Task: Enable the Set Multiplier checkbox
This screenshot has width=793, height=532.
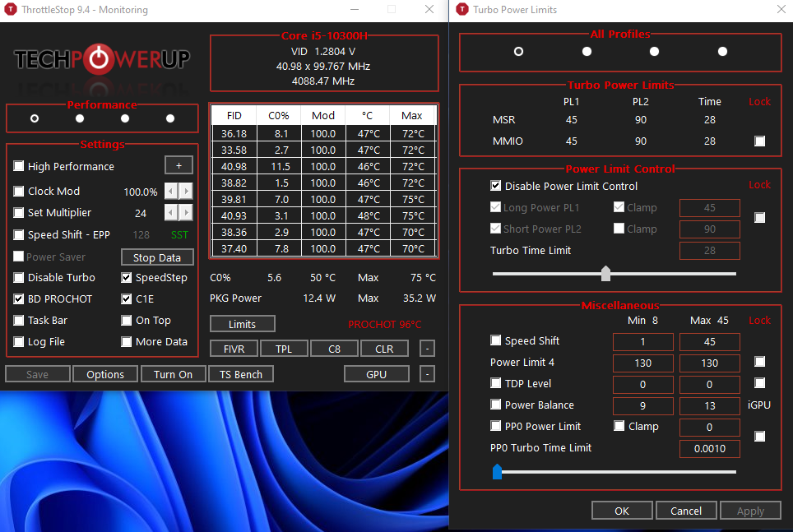Action: coord(19,212)
